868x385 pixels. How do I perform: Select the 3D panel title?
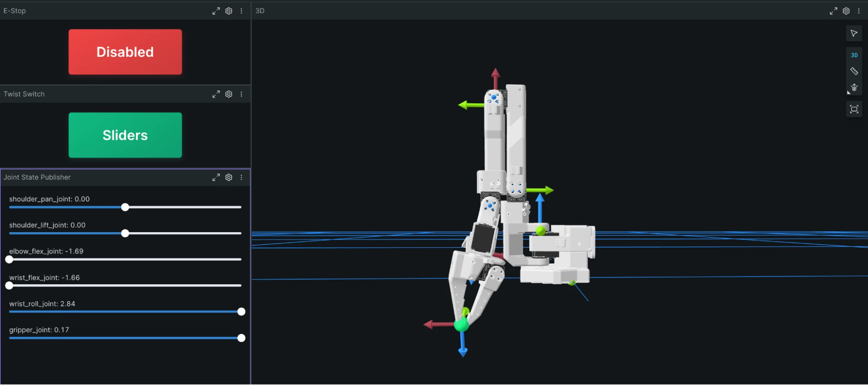pyautogui.click(x=260, y=11)
